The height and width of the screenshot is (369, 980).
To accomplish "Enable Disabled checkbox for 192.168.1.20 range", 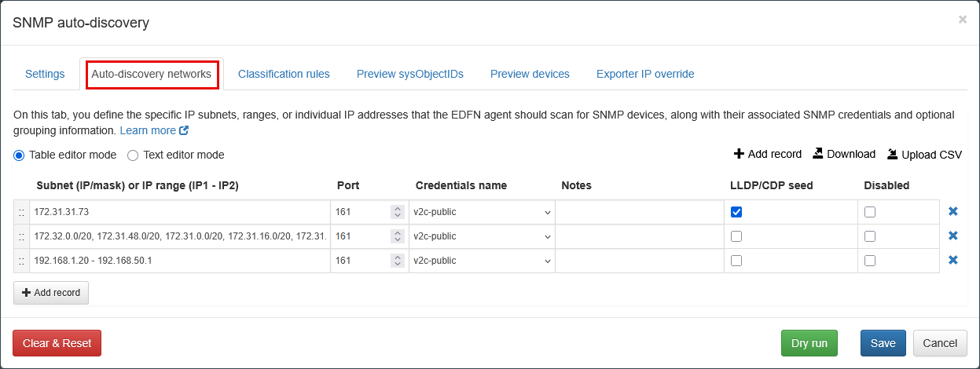I will coord(870,261).
